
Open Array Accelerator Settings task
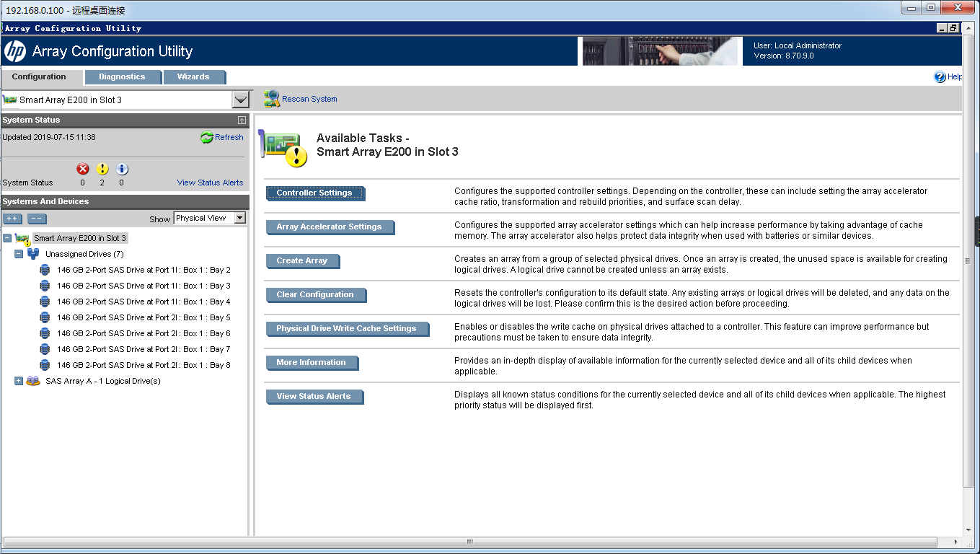point(329,227)
